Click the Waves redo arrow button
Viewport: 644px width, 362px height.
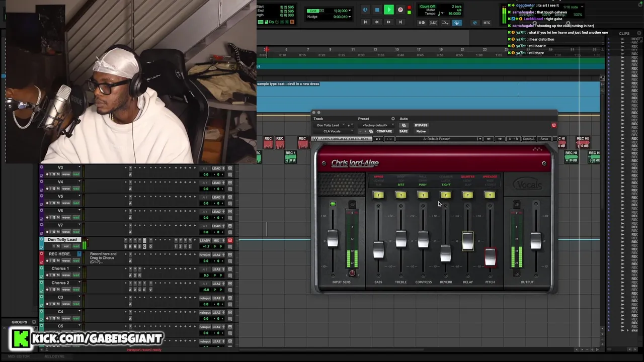(x=389, y=139)
